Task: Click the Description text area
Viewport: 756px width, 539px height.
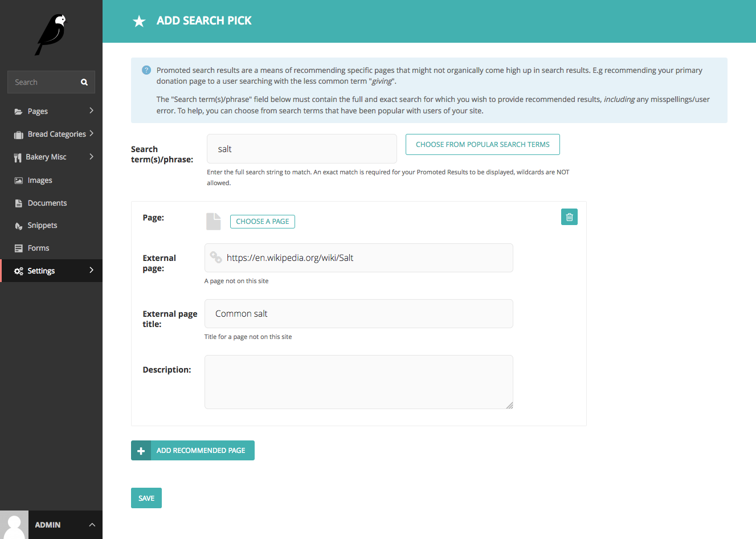Action: pos(358,382)
